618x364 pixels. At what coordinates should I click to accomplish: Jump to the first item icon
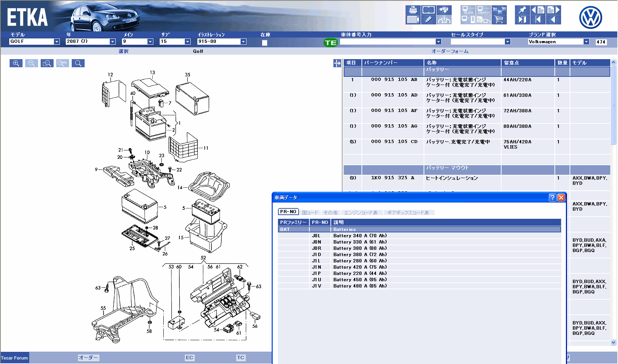tap(538, 20)
